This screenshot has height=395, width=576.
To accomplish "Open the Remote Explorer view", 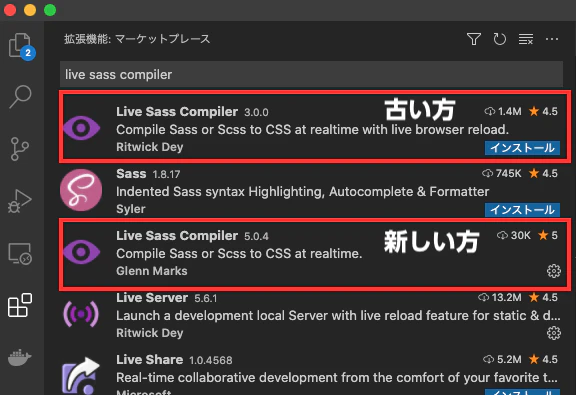I will pos(20,254).
